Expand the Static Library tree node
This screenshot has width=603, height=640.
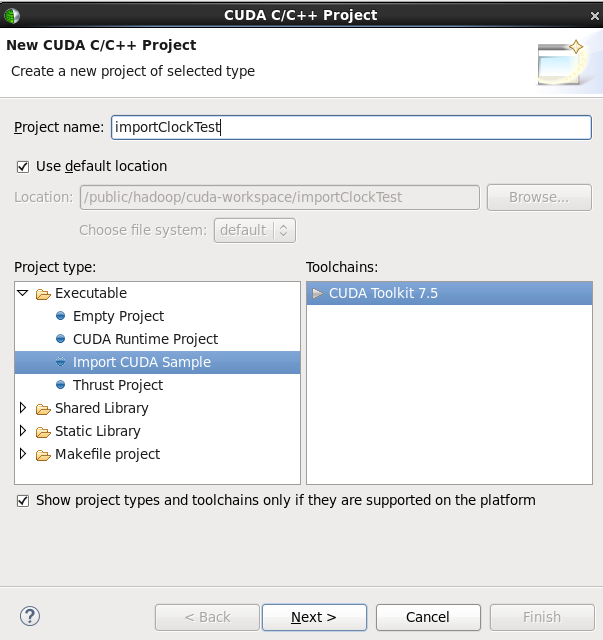(x=24, y=432)
